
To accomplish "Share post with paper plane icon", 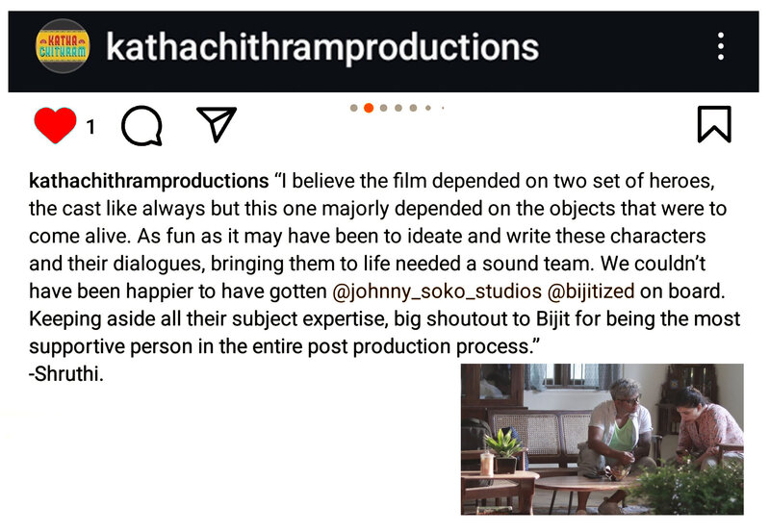I will point(216,124).
